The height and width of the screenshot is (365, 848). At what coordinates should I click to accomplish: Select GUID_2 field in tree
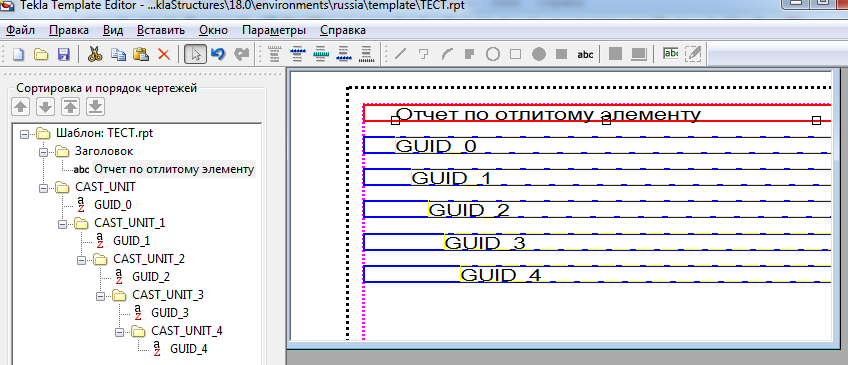coord(151,277)
